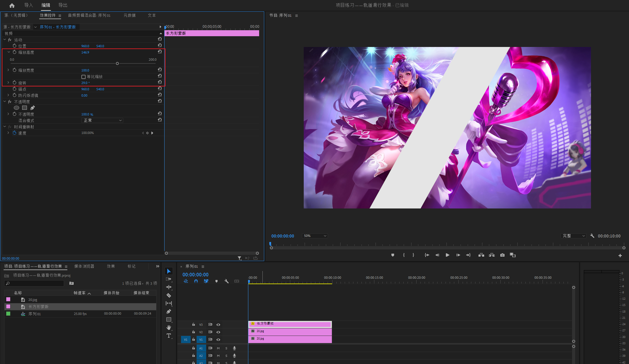Hide track V3 with eye icon
Viewport: 629px width, 364px height.
click(x=218, y=325)
